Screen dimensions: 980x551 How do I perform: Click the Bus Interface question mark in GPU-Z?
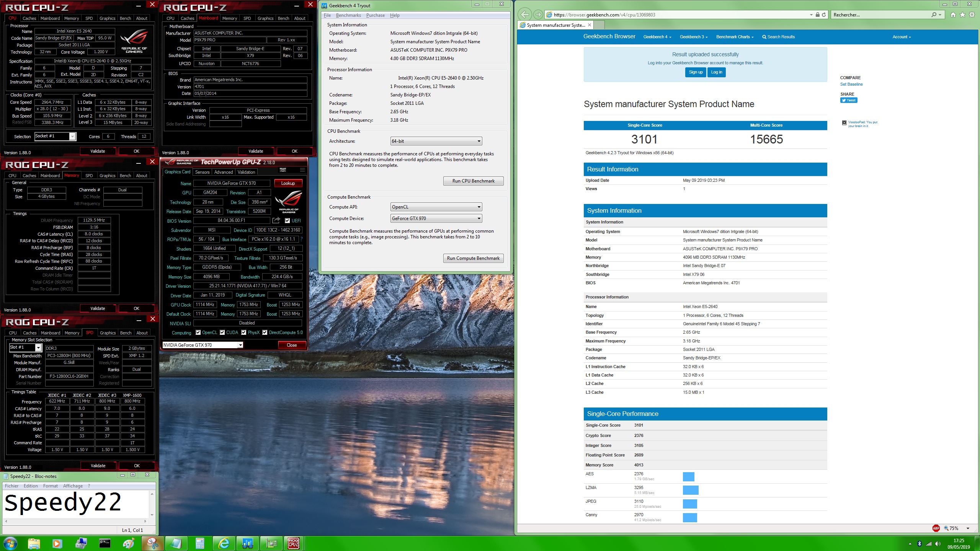click(x=302, y=239)
